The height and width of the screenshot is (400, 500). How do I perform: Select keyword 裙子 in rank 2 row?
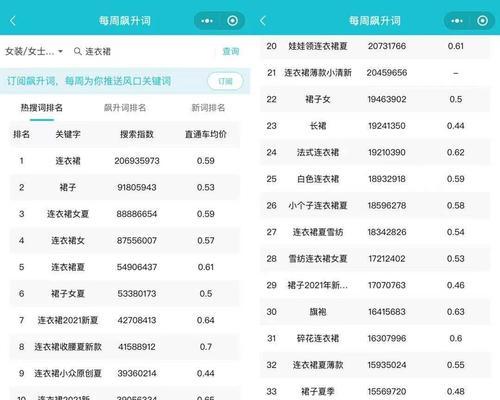pos(68,187)
